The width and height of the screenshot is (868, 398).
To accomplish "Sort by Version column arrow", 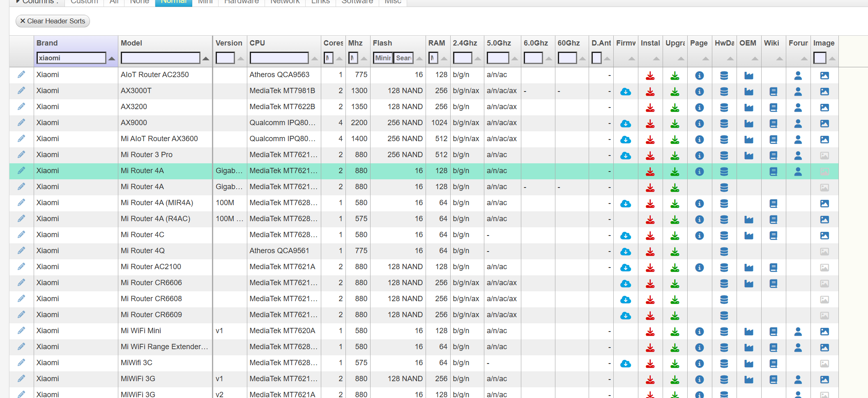I will [241, 59].
